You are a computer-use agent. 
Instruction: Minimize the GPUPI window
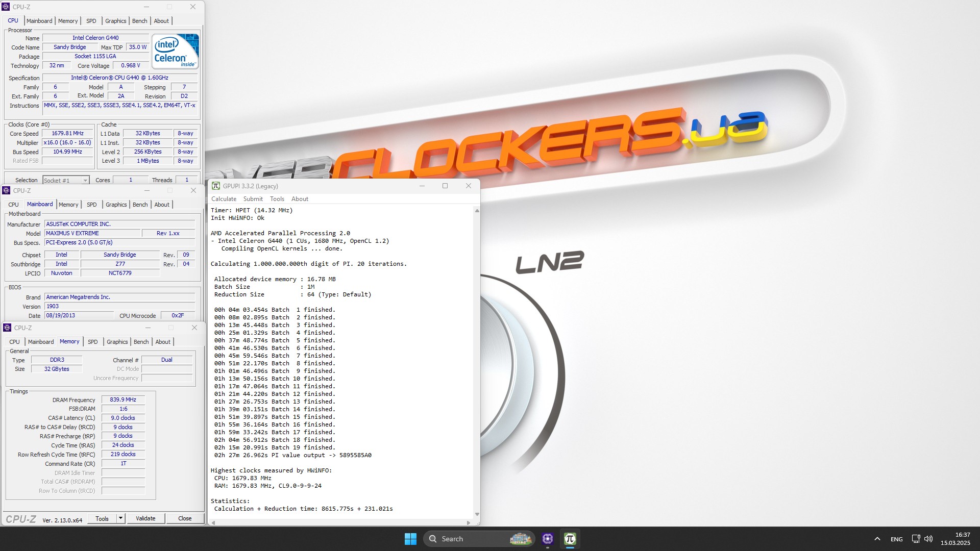point(422,186)
